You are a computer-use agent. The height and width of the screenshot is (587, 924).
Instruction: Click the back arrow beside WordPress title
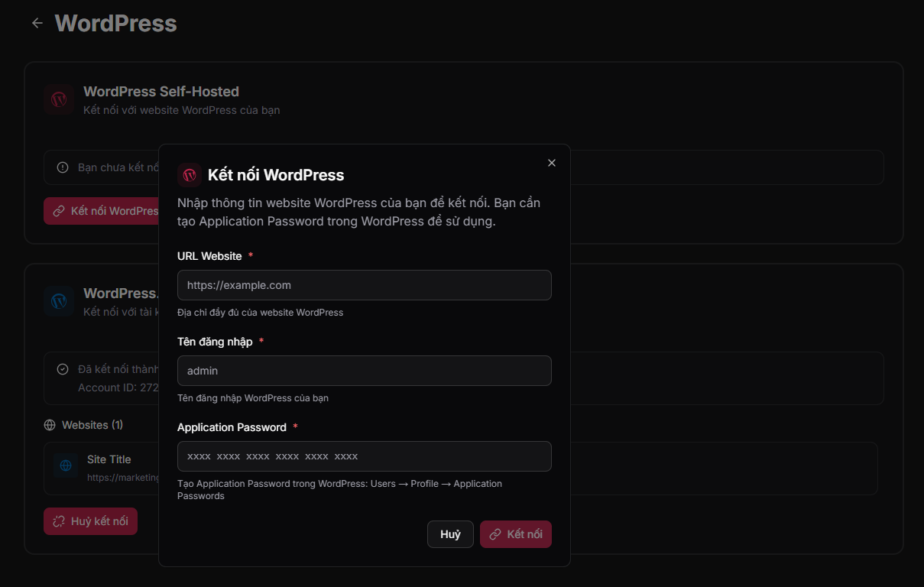[37, 24]
